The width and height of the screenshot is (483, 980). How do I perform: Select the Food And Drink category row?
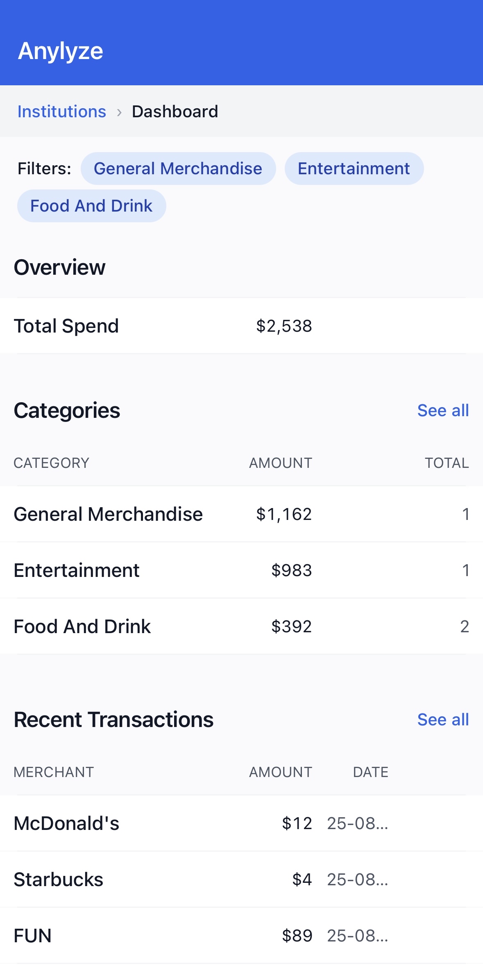(x=241, y=627)
